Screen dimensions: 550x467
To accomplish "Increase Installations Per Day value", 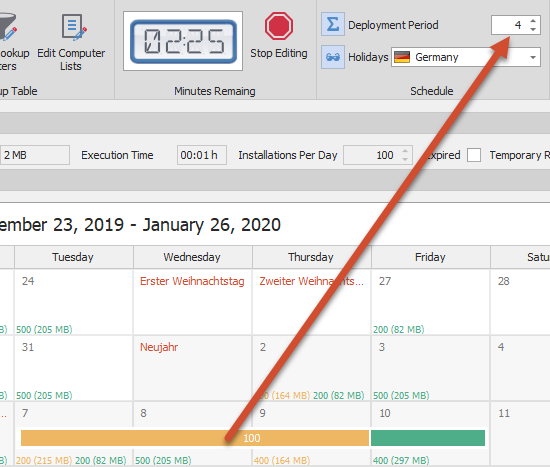I will point(405,151).
